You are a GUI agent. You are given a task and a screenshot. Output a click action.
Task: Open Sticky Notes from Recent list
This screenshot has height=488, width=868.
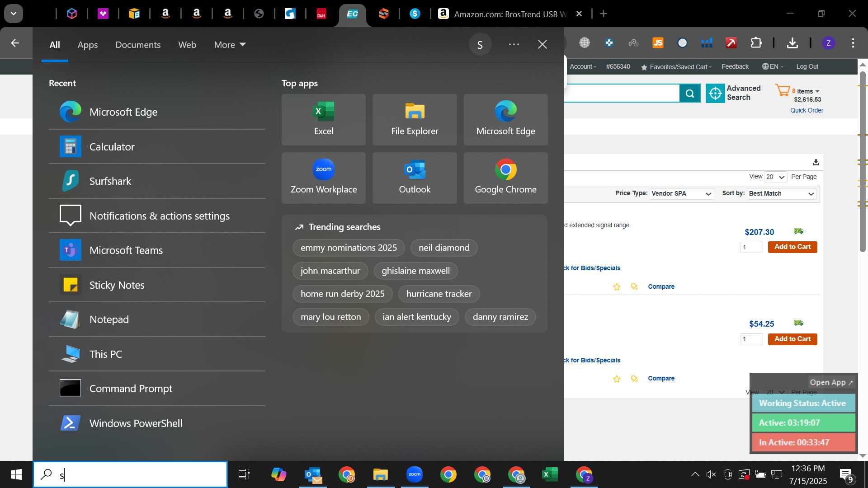point(157,285)
